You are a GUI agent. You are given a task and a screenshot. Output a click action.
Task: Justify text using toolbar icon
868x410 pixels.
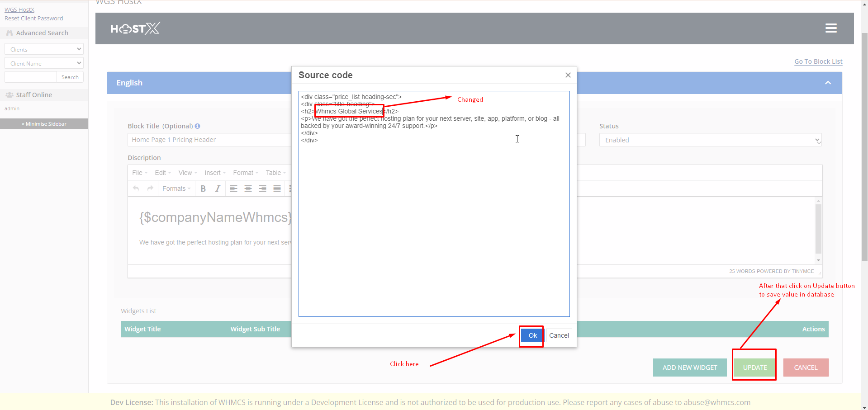(x=277, y=189)
